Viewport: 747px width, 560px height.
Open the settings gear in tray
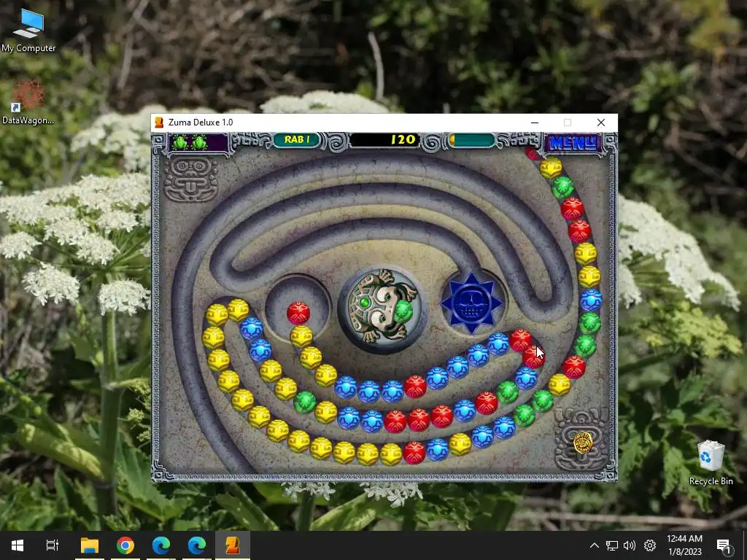[x=650, y=545]
